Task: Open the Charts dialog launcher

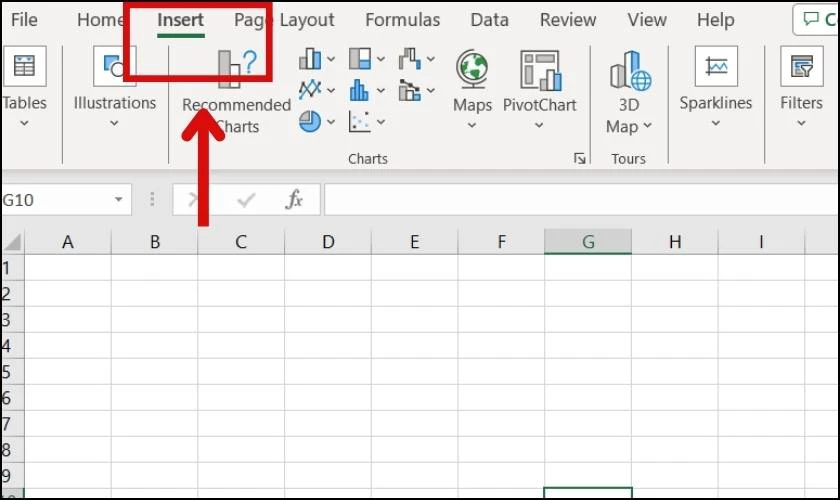Action: pos(580,158)
